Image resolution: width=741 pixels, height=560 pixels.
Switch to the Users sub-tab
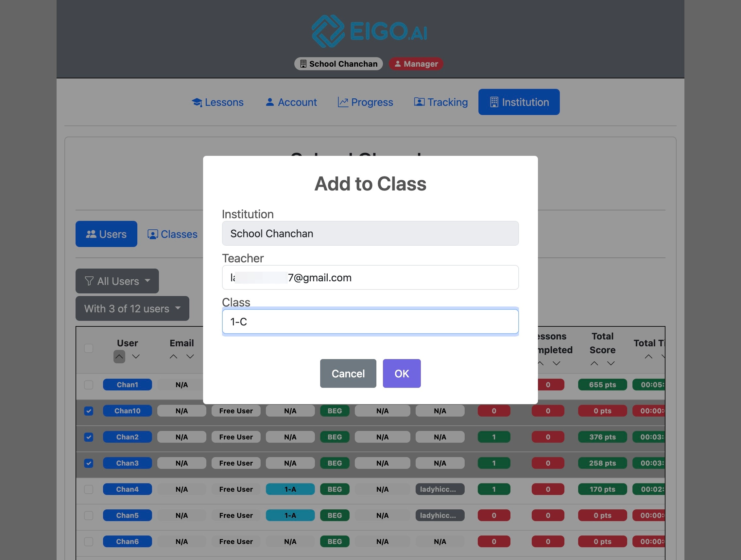click(x=106, y=234)
